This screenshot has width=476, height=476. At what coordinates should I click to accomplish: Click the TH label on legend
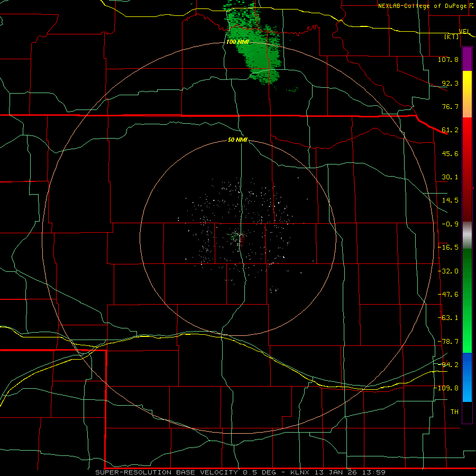tap(454, 412)
